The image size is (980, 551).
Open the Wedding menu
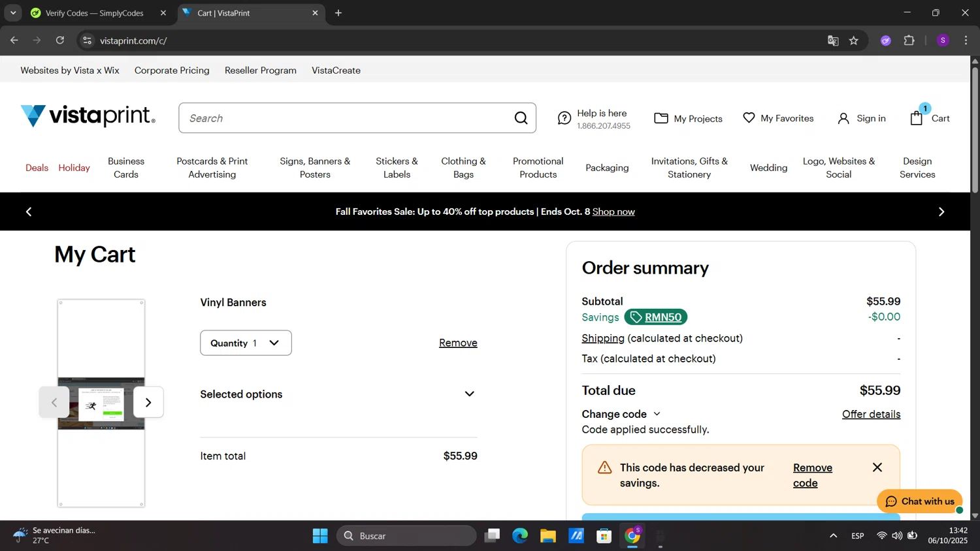(768, 168)
